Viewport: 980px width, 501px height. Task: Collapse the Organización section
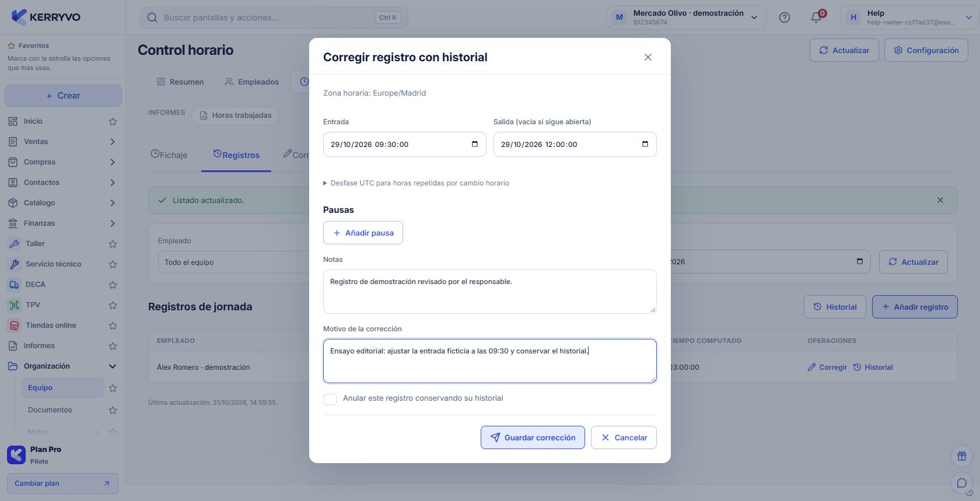(x=113, y=366)
